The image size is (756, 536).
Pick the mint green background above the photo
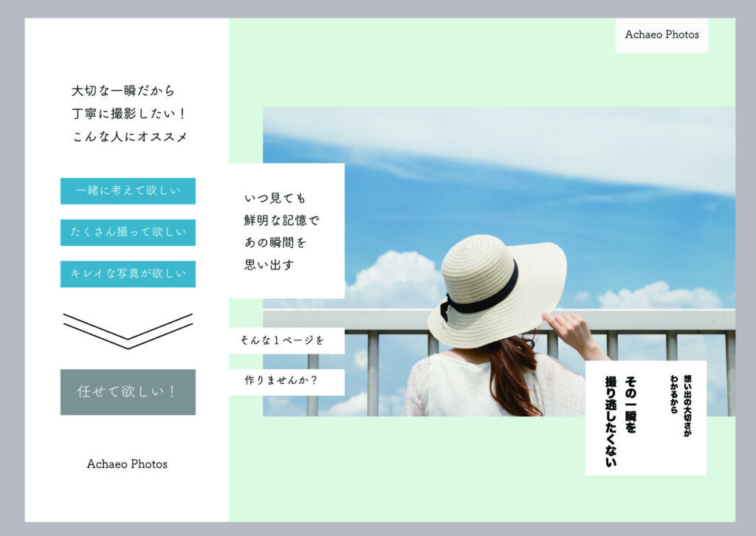(443, 66)
